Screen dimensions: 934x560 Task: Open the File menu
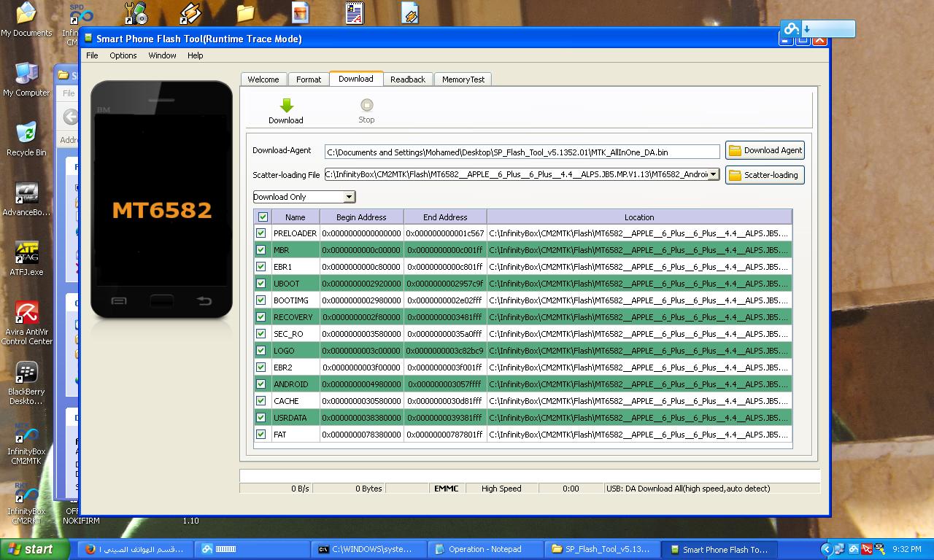click(92, 55)
